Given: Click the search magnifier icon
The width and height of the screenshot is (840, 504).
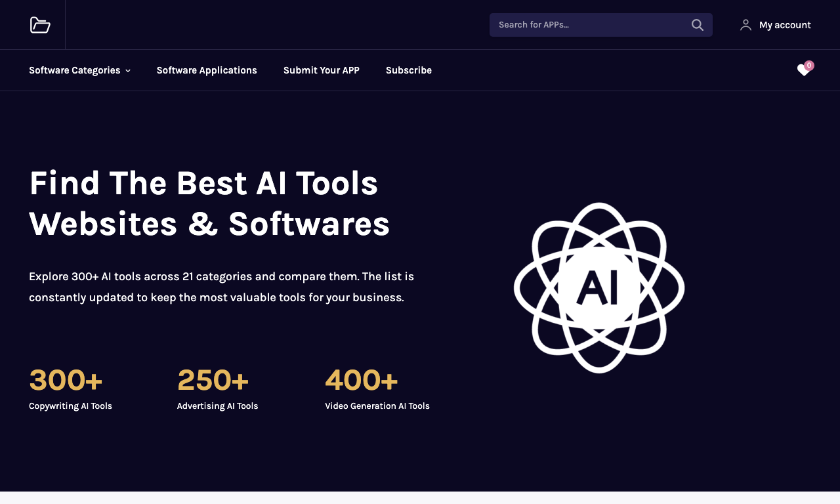Looking at the screenshot, I should [698, 25].
